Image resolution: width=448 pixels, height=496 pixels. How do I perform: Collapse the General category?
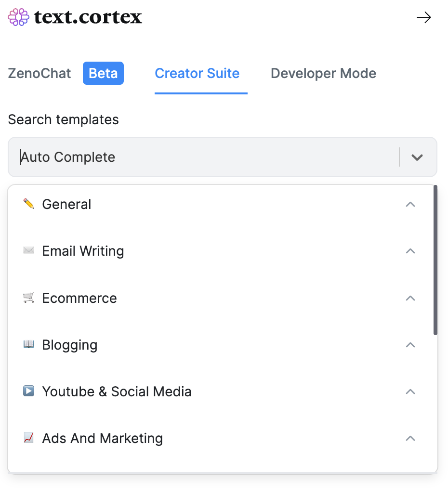pyautogui.click(x=410, y=204)
